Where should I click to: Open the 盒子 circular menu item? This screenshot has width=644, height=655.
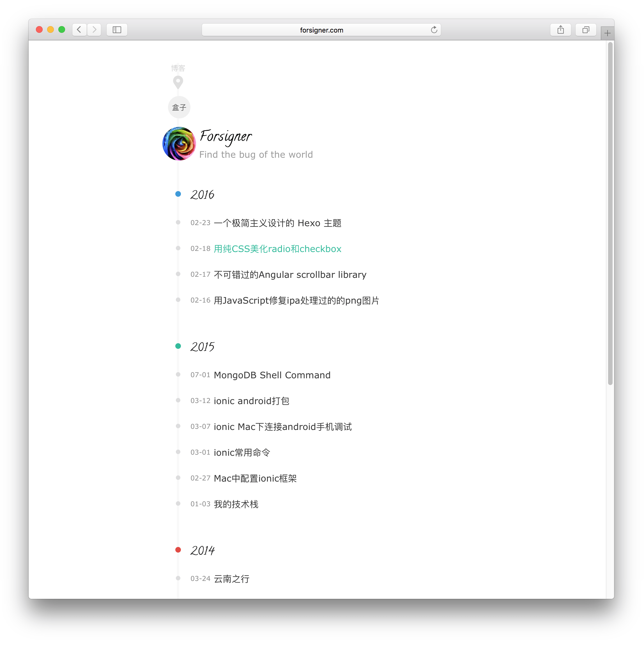(x=179, y=107)
